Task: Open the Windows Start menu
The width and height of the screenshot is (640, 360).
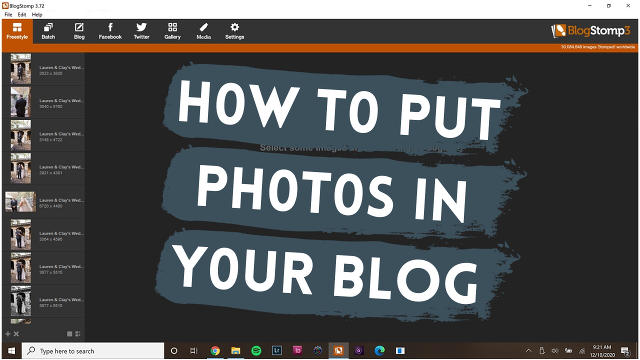Action: coord(11,351)
